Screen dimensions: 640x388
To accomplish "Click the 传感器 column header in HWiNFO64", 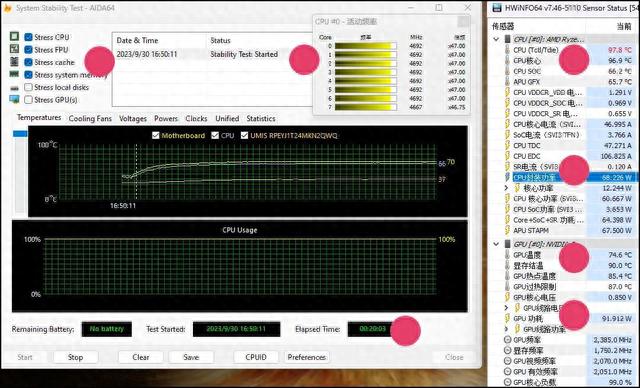I will click(503, 26).
